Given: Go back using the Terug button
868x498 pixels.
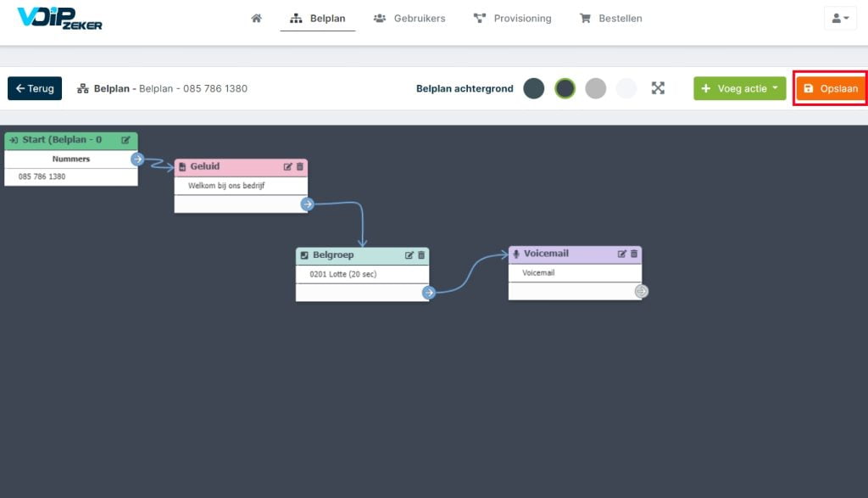Looking at the screenshot, I should (x=35, y=88).
